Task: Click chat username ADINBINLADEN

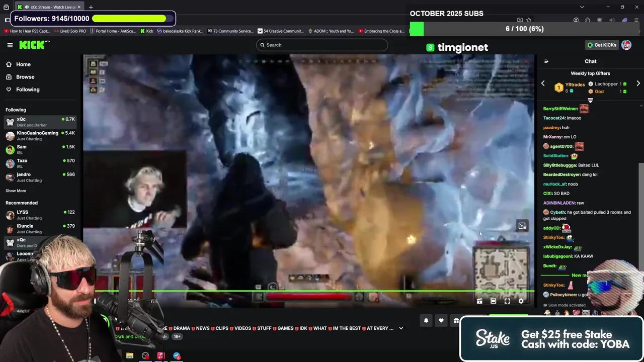Action: pos(559,203)
